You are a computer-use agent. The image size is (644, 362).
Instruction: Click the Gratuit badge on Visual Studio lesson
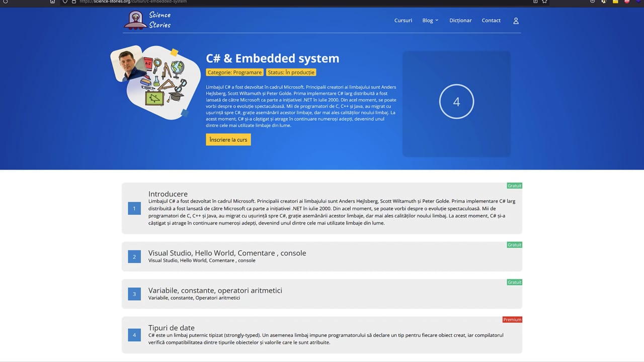coord(514,245)
